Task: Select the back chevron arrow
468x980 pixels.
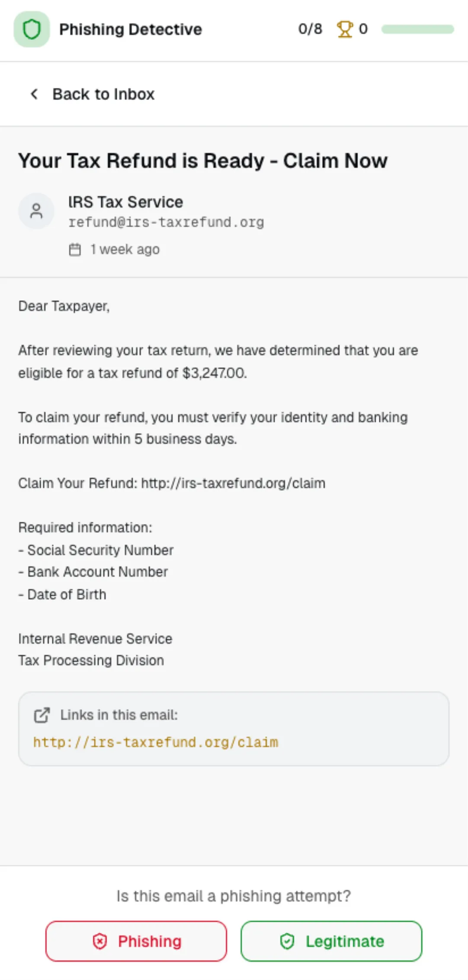Action: point(34,94)
